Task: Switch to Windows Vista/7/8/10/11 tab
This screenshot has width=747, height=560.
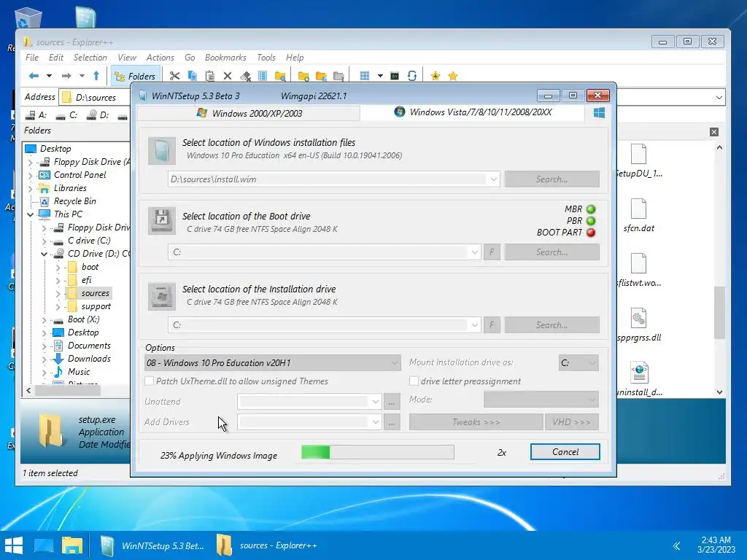Action: (x=473, y=112)
